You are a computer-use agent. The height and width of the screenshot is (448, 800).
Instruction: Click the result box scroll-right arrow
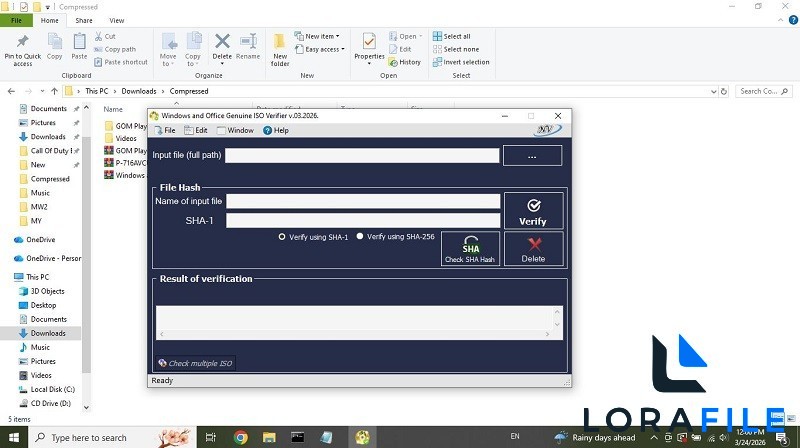coord(547,334)
